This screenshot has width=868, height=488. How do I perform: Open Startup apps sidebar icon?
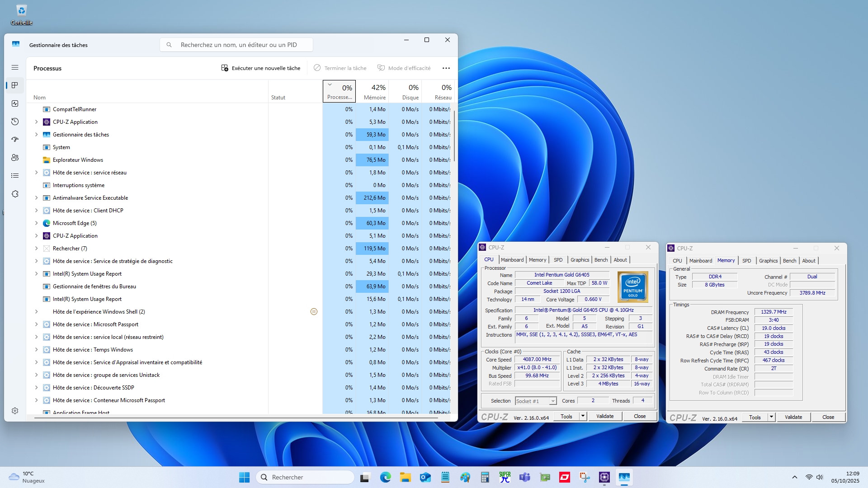(15, 140)
